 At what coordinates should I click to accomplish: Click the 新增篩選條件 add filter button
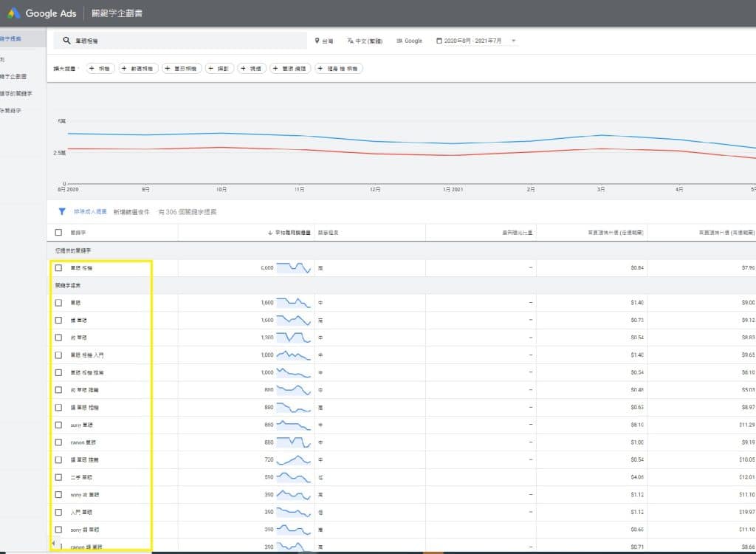[x=131, y=212]
